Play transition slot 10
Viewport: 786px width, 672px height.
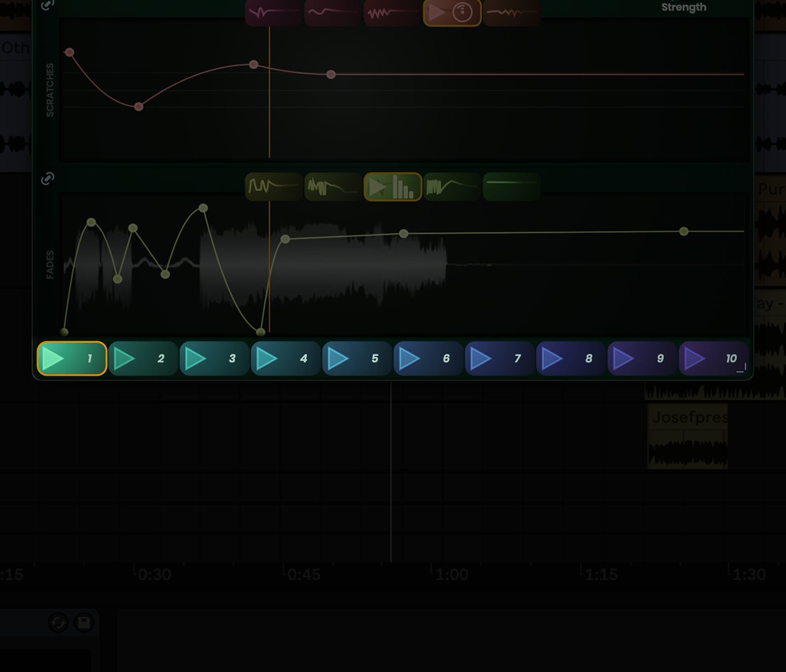(713, 358)
